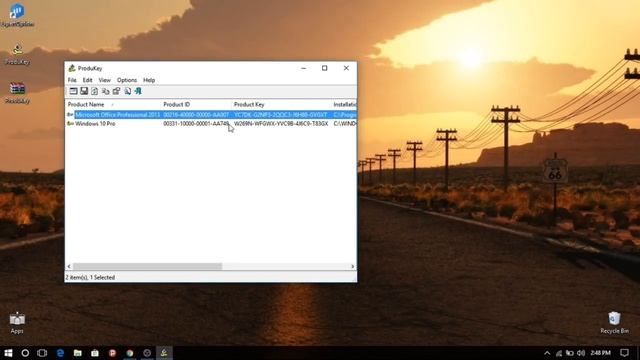Minimize the ProduKey window
The width and height of the screenshot is (640, 360).
coord(303,68)
